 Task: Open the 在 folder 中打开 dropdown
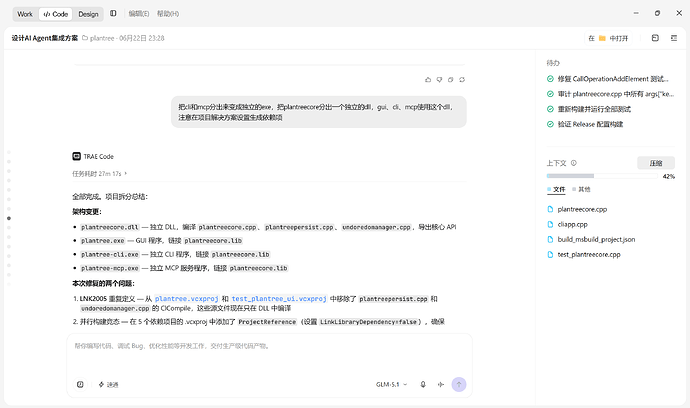(608, 38)
